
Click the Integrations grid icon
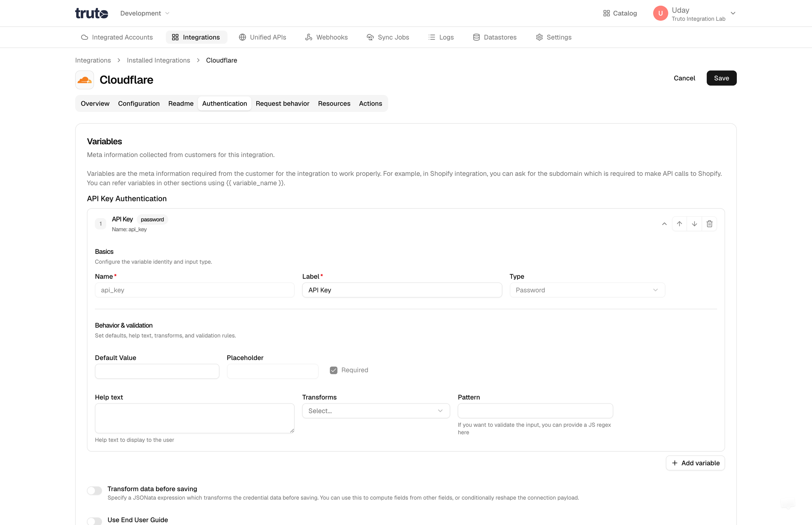[175, 37]
